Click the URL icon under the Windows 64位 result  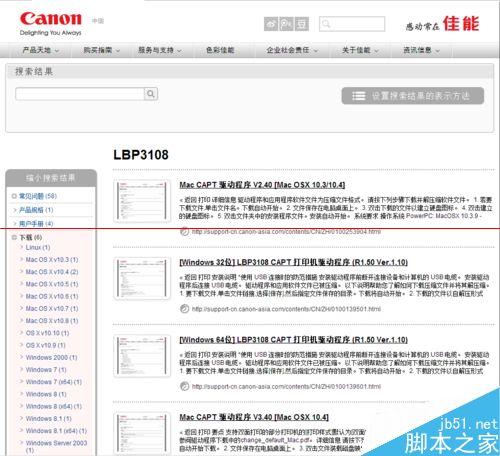[x=184, y=386]
